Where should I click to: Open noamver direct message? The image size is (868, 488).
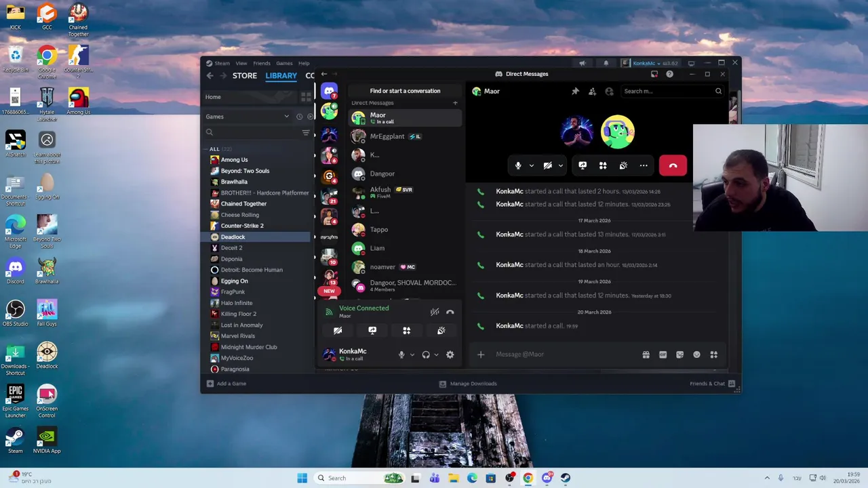(x=406, y=267)
